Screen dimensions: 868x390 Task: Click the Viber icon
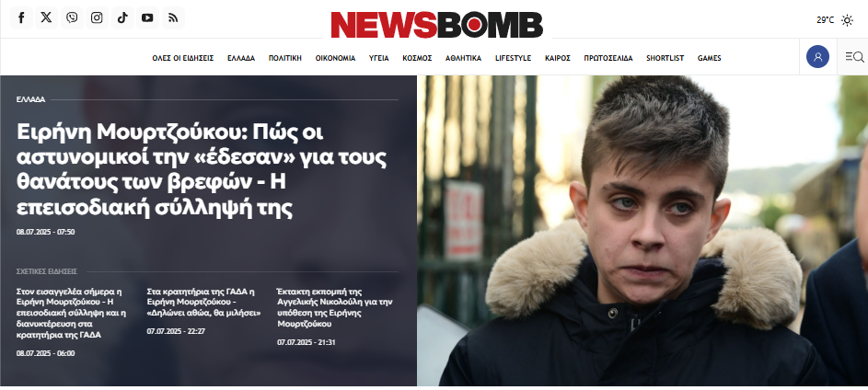coord(72,17)
